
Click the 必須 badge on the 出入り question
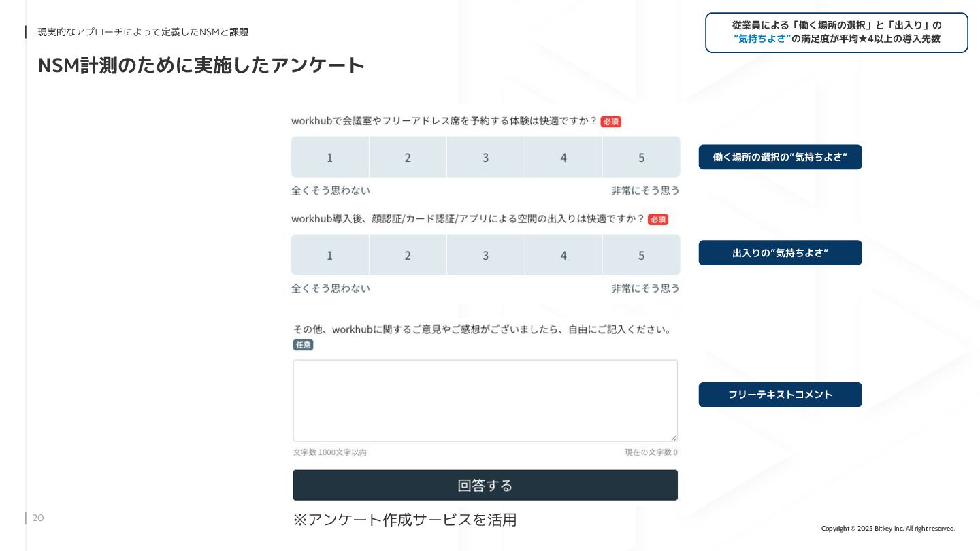(658, 220)
